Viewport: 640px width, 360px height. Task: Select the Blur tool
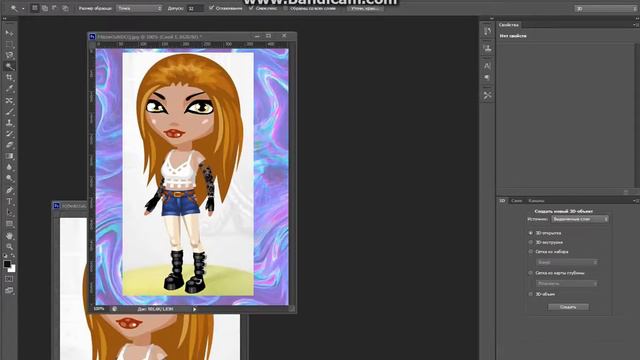click(x=9, y=167)
